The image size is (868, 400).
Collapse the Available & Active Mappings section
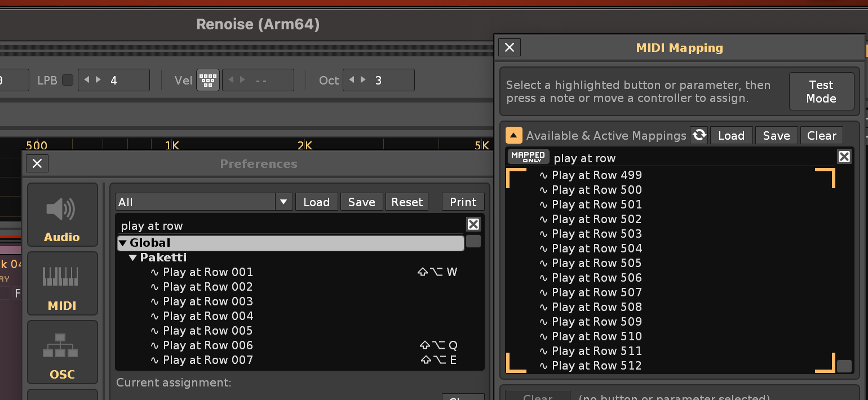[514, 135]
